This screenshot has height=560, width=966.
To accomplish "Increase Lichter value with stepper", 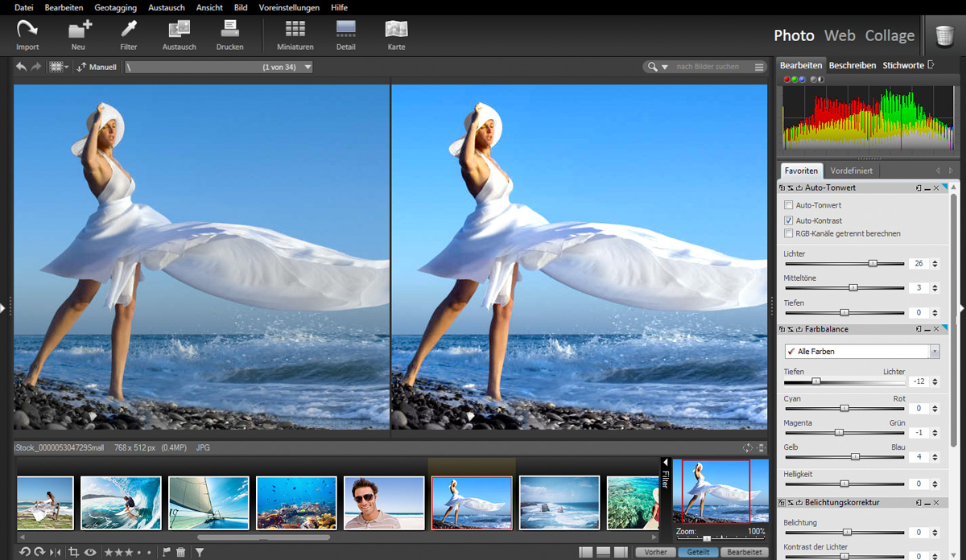I will 935,261.
